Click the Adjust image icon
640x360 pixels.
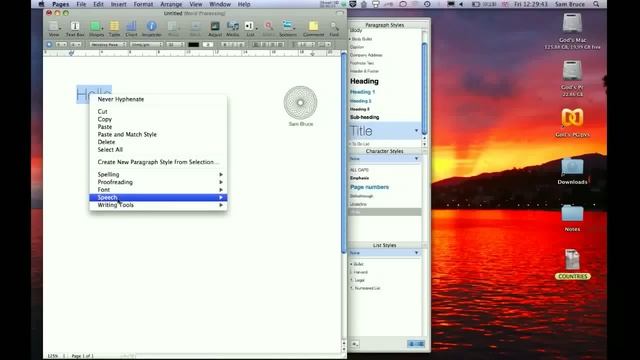215,29
